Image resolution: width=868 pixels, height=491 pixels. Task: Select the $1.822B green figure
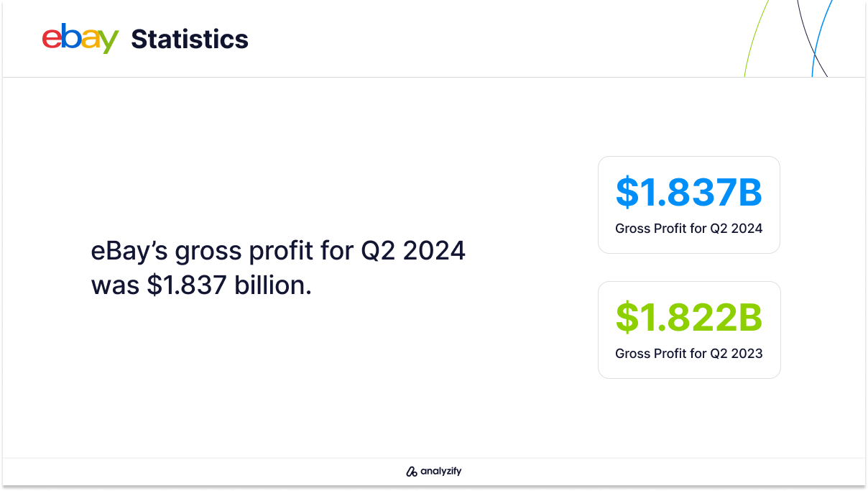pyautogui.click(x=689, y=317)
